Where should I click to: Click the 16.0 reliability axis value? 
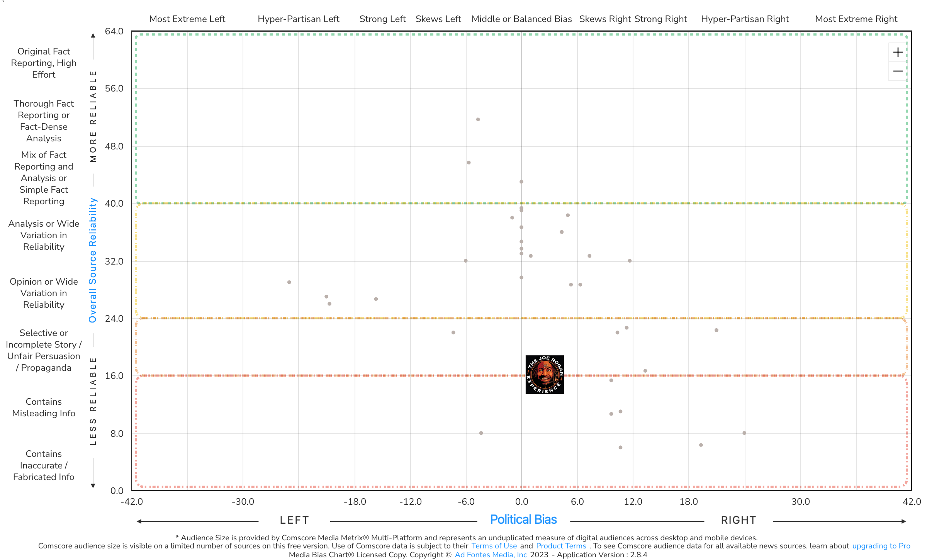click(114, 376)
